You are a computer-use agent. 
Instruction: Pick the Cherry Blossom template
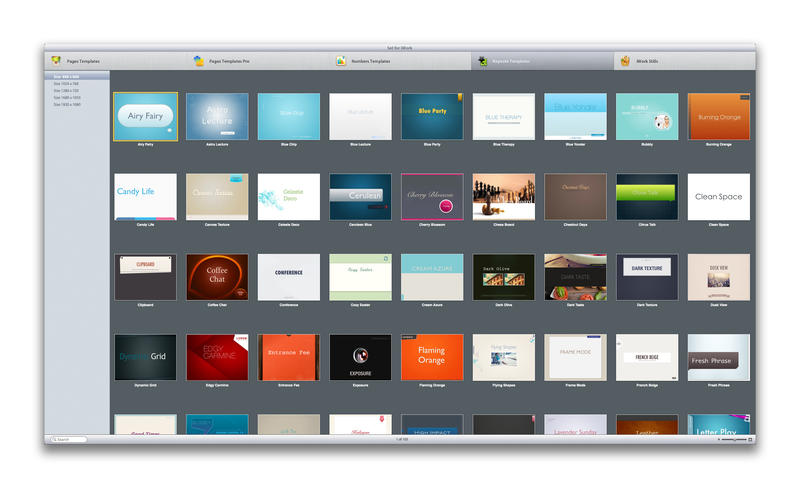pyautogui.click(x=432, y=197)
